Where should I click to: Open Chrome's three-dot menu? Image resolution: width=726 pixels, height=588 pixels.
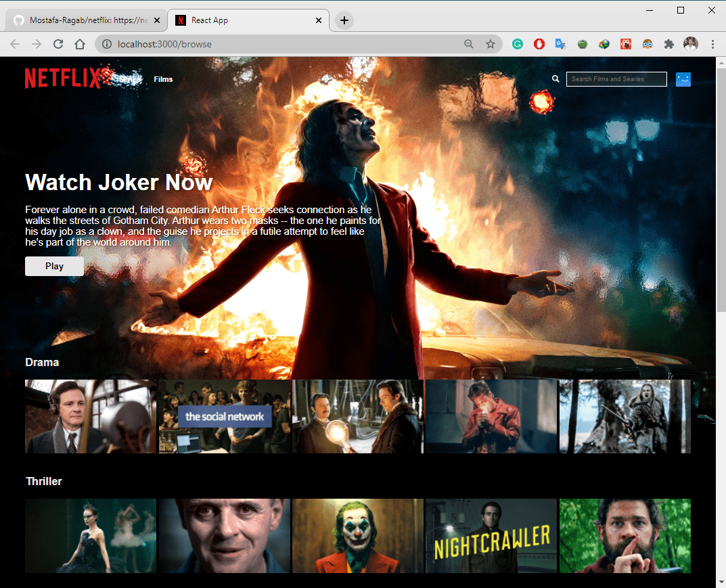pos(712,44)
